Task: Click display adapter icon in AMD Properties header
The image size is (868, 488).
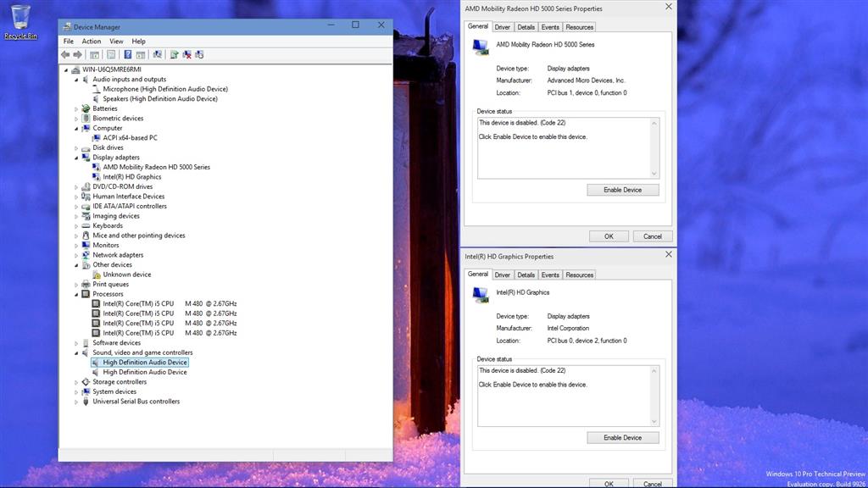Action: (481, 47)
